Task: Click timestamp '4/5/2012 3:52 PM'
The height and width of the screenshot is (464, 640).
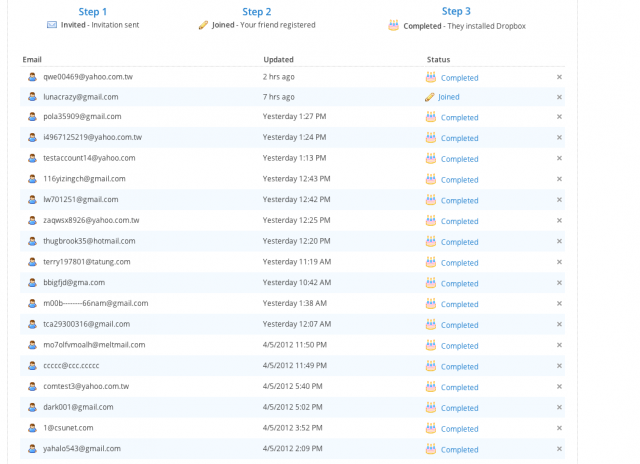Action: (x=293, y=428)
